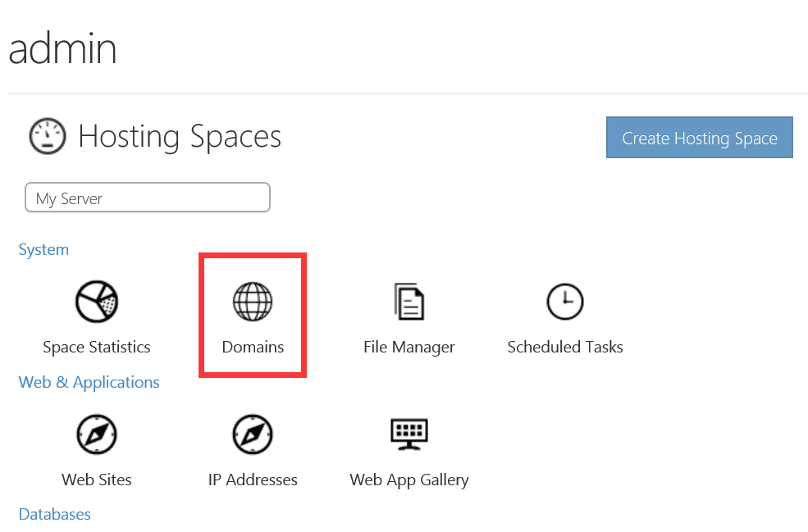Select the Domains text label

pos(253,347)
